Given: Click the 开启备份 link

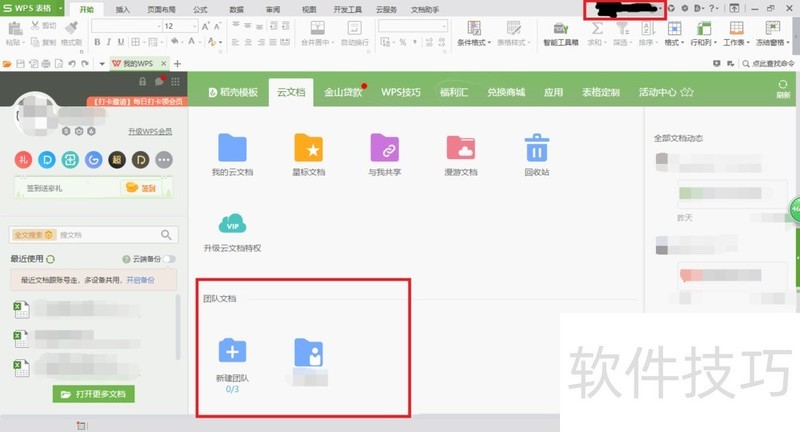Looking at the screenshot, I should click(x=140, y=280).
